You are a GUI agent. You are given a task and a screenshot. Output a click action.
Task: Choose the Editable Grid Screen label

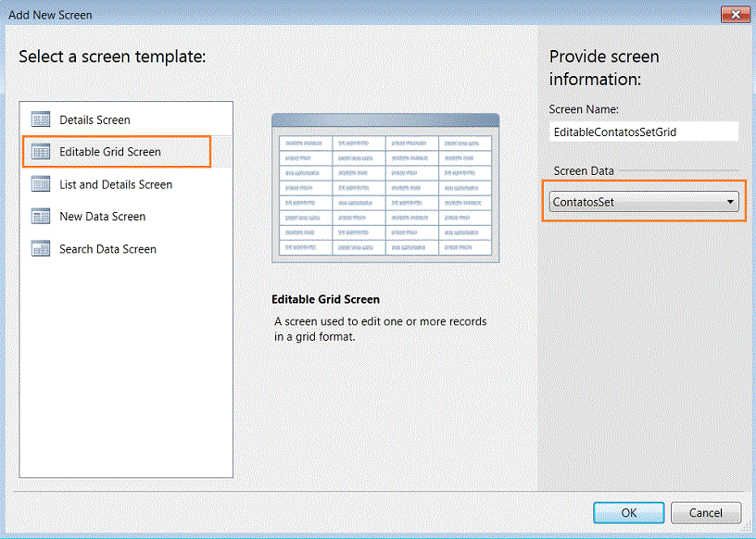click(x=110, y=152)
